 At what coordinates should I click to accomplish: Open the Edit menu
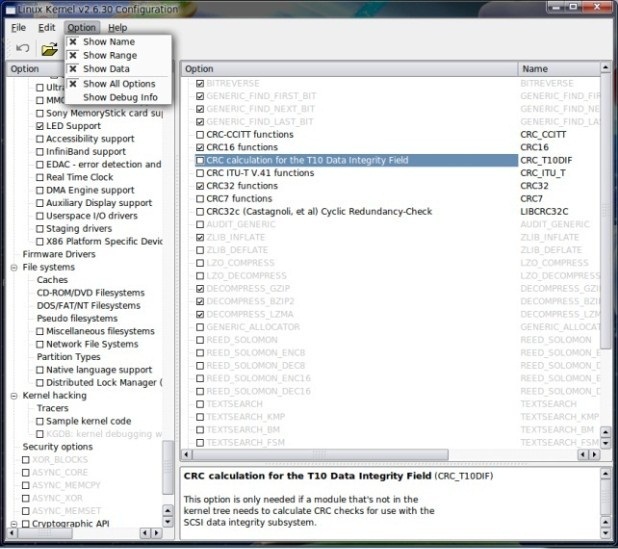pyautogui.click(x=47, y=27)
